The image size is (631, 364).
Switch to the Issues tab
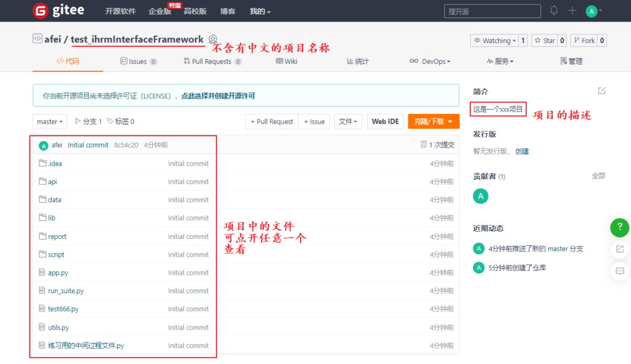[x=138, y=62]
